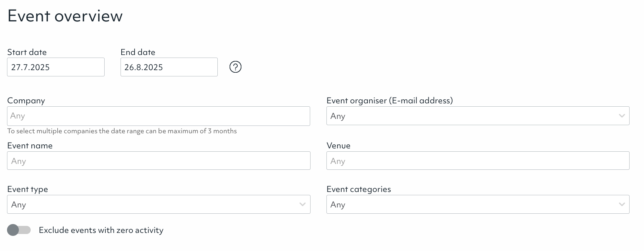Click into the Event name text box
Viewport: 644px width, 251px height.
(x=158, y=161)
